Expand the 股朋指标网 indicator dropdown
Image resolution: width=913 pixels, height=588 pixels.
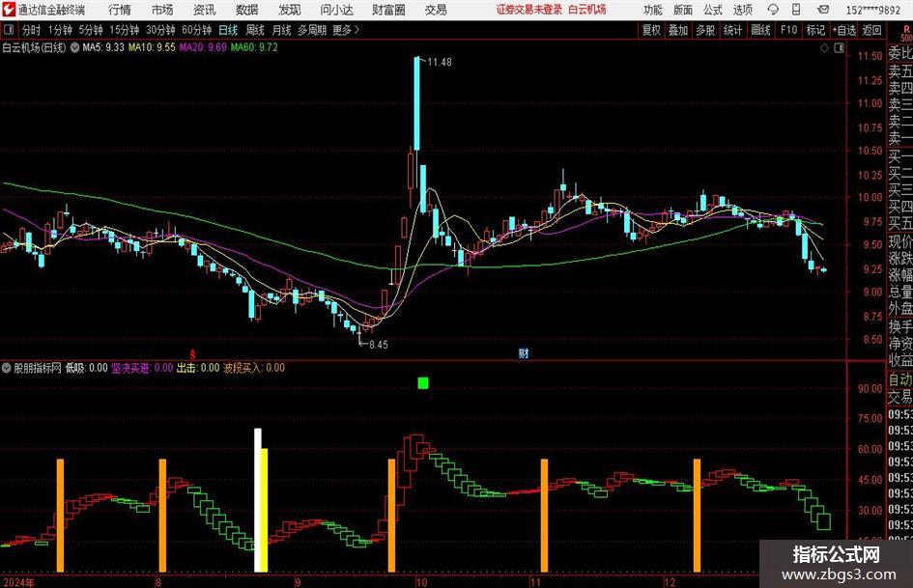point(7,368)
